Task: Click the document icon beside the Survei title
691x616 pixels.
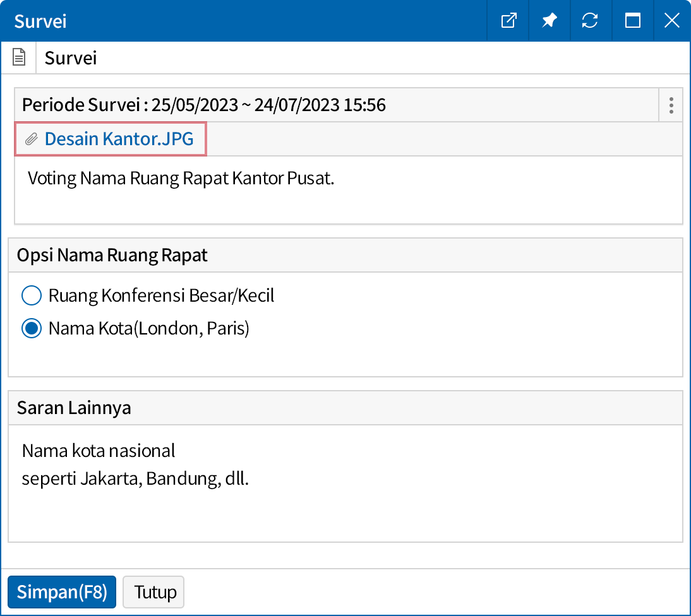Action: point(18,57)
